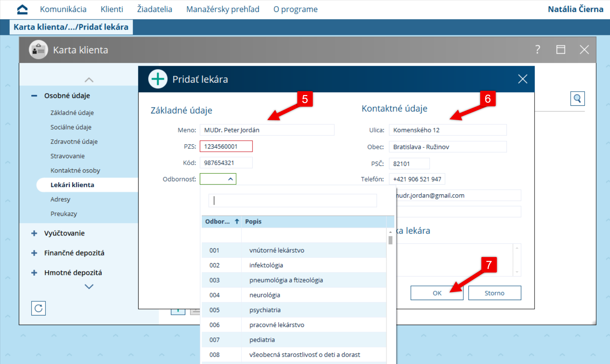Image resolution: width=610 pixels, height=364 pixels.
Task: Select 005 psychiatria from the list
Action: (294, 310)
